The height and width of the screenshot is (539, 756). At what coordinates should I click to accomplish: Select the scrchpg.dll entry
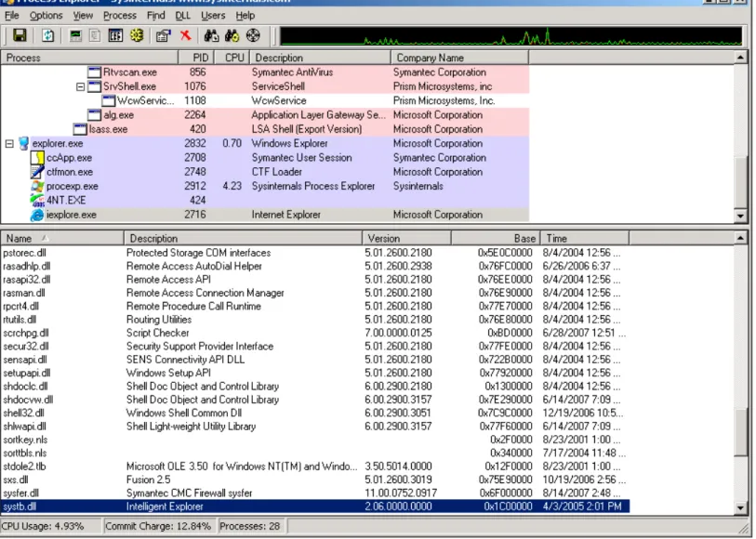pos(26,334)
